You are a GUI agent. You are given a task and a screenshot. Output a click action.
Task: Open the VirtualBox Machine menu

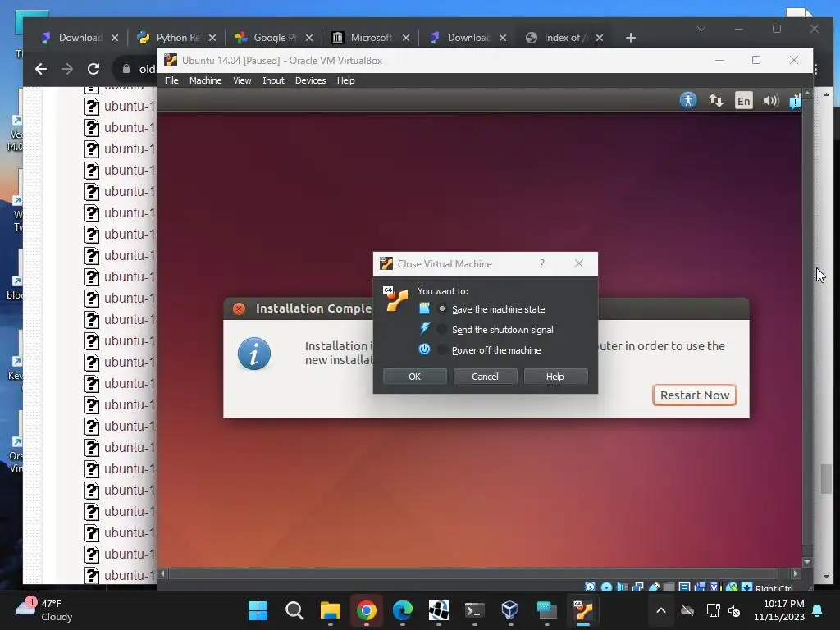pyautogui.click(x=205, y=80)
